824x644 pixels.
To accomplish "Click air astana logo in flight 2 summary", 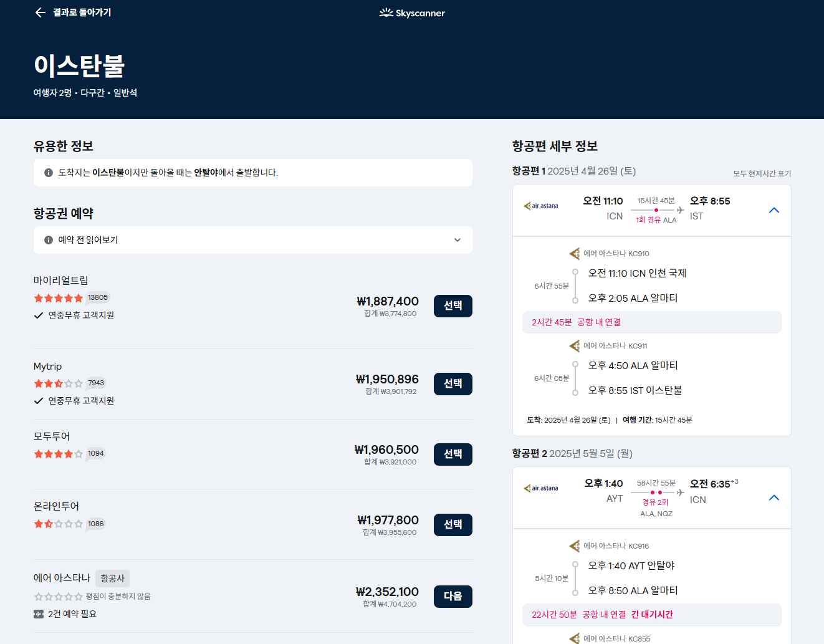I will coord(541,488).
